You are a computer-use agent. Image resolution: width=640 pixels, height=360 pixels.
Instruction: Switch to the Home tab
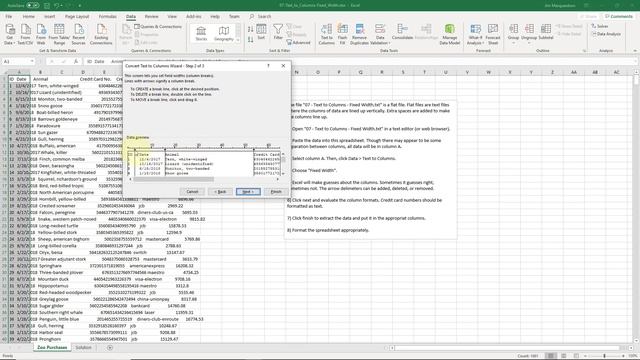click(x=28, y=16)
